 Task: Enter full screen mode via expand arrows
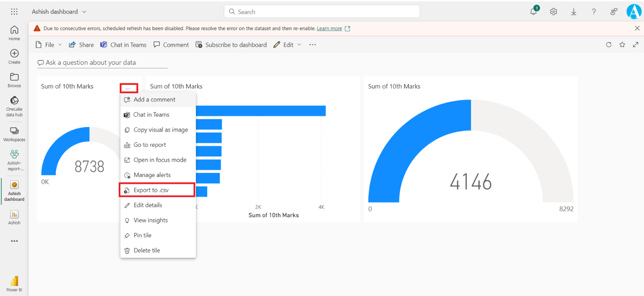[x=636, y=45]
